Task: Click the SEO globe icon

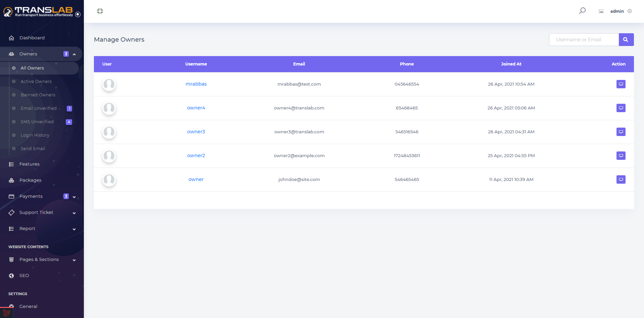Action: click(11, 276)
